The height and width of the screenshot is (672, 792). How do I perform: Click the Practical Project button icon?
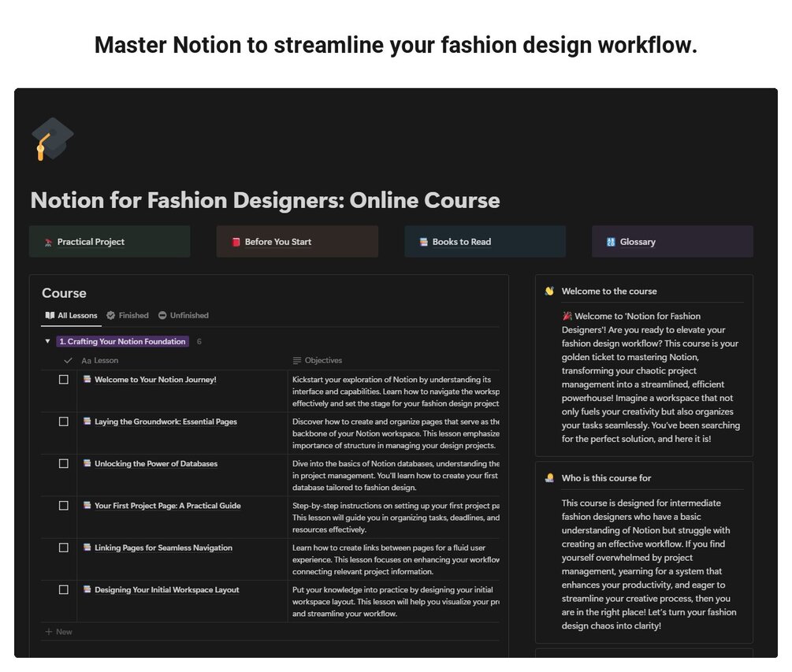coord(49,243)
